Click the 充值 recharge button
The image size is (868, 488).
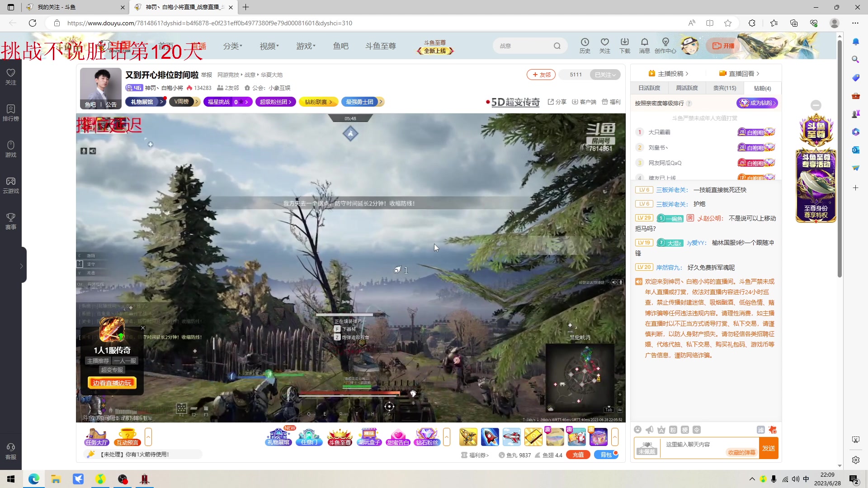578,455
